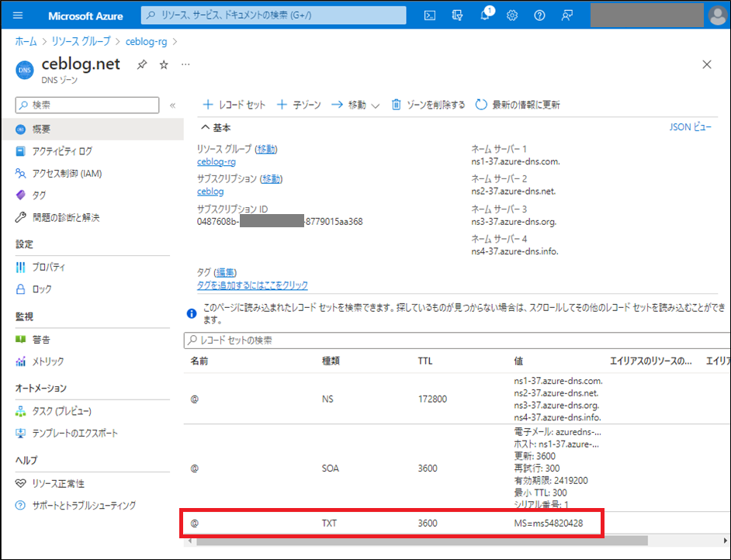Image resolution: width=731 pixels, height=560 pixels.
Task: Click 最新の情報に更新
Action: coord(518,105)
